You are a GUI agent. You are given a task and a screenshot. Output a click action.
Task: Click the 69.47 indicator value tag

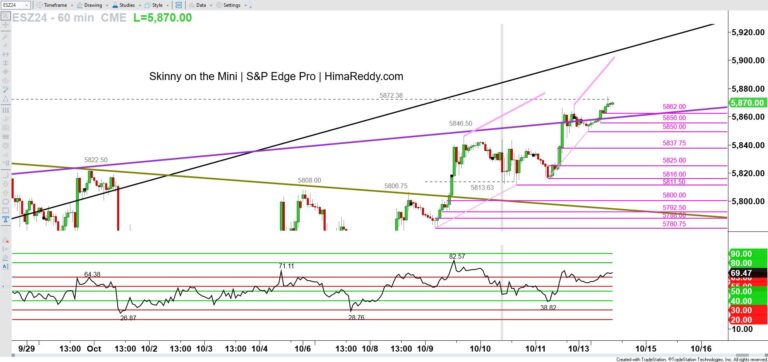(747, 272)
